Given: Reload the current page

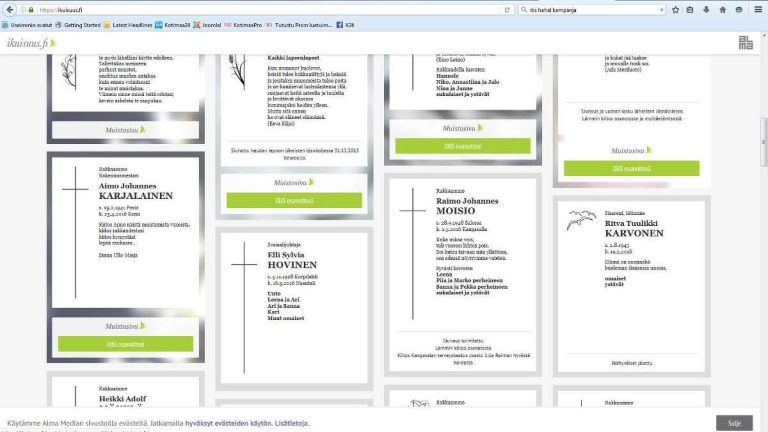Looking at the screenshot, I should [x=507, y=10].
